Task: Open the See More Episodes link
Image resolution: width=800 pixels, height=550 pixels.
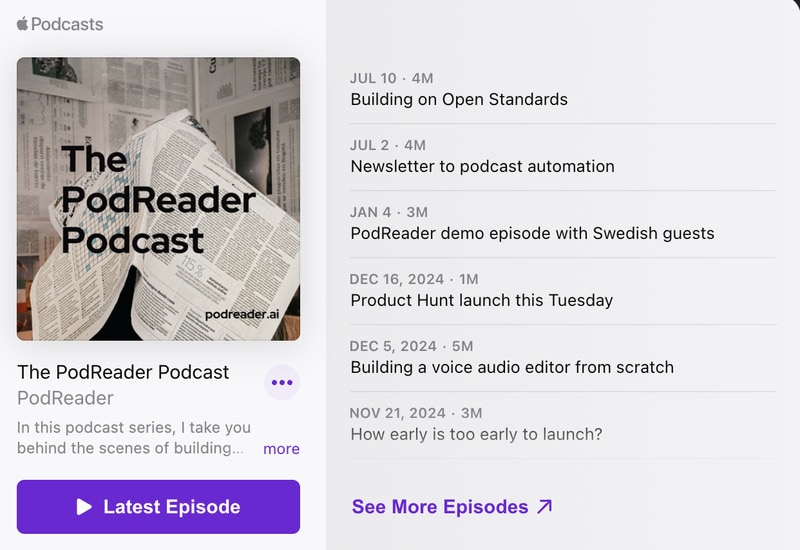Action: tap(440, 507)
